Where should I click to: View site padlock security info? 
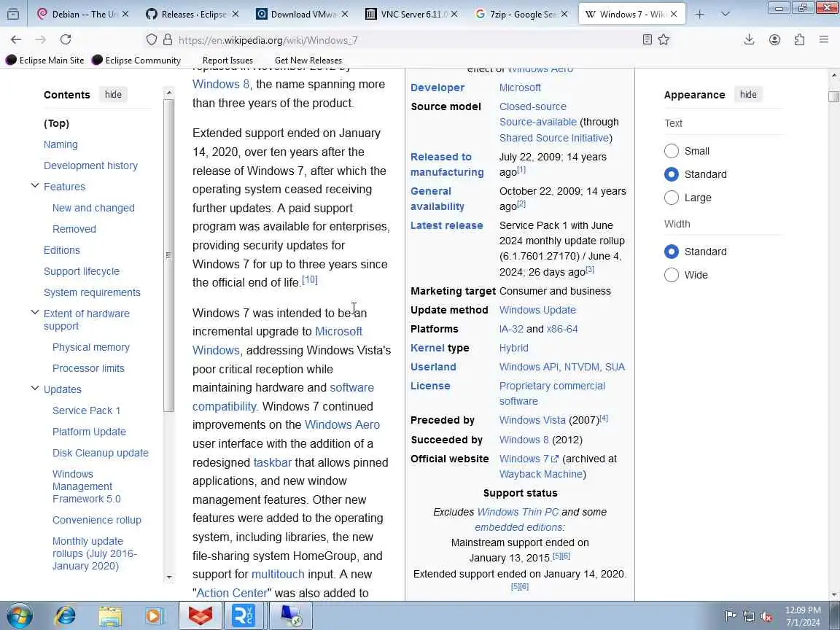[168, 39]
